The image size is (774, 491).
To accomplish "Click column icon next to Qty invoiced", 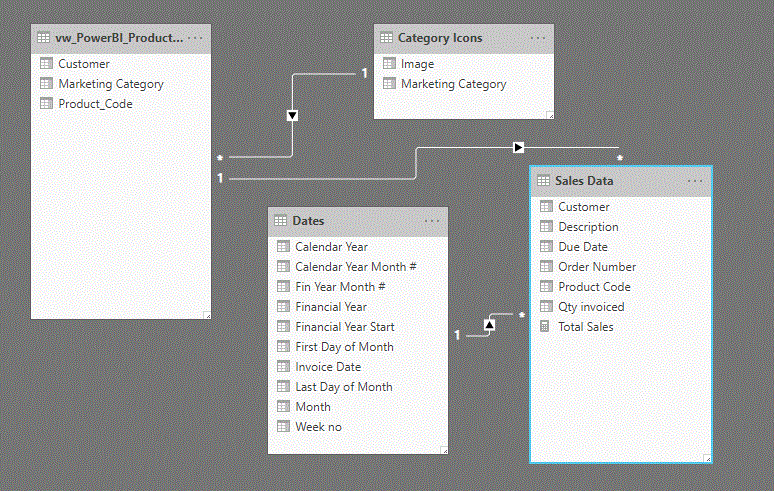I will [x=546, y=306].
